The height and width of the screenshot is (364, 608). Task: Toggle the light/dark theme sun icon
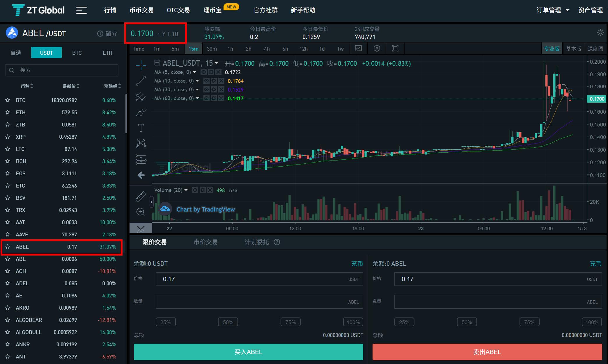[600, 32]
